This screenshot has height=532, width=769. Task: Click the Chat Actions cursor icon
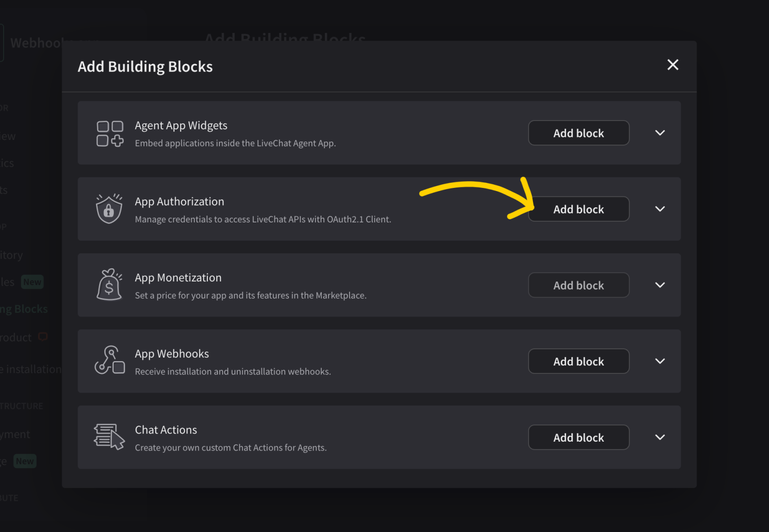(x=109, y=436)
